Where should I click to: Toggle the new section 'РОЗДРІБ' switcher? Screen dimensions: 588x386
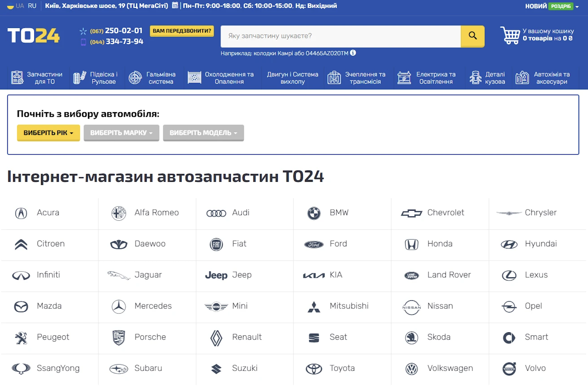click(x=562, y=6)
